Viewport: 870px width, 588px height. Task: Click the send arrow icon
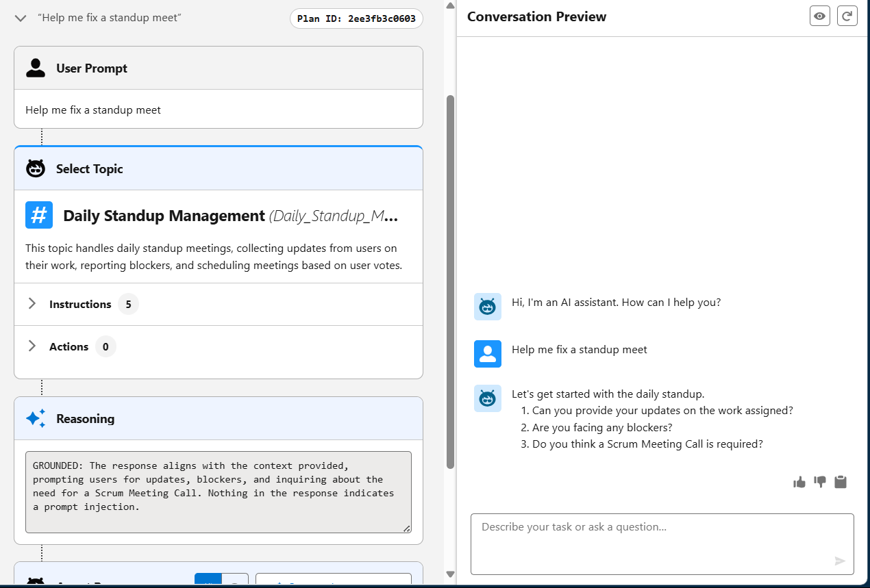coord(840,561)
